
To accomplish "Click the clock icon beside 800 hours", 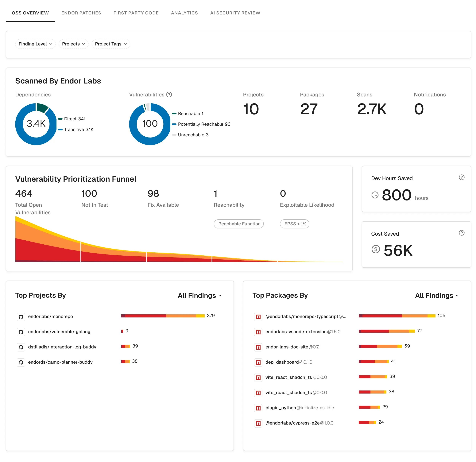I will click(x=375, y=195).
